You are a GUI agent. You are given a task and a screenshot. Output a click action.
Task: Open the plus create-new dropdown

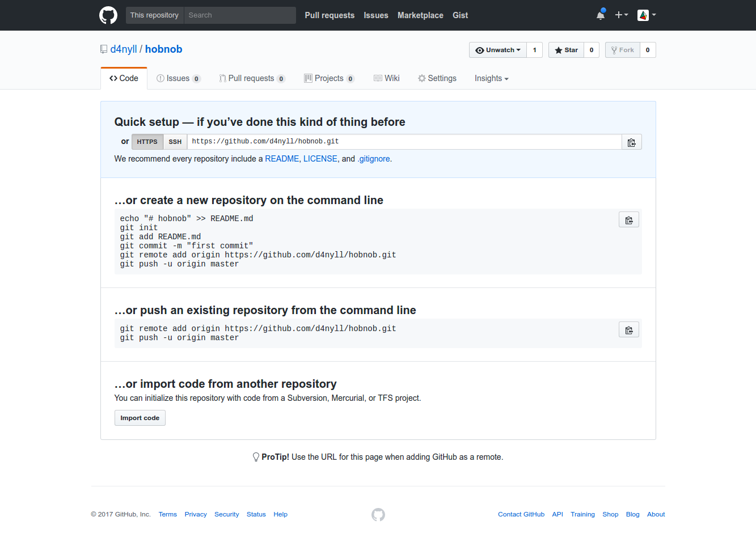(x=621, y=15)
